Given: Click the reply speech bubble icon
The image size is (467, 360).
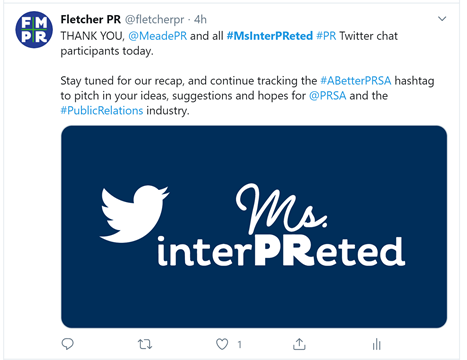Looking at the screenshot, I should click(x=68, y=344).
